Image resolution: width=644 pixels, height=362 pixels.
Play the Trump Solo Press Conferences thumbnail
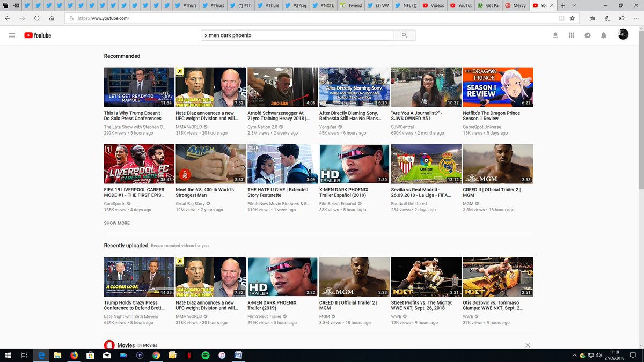click(x=139, y=87)
